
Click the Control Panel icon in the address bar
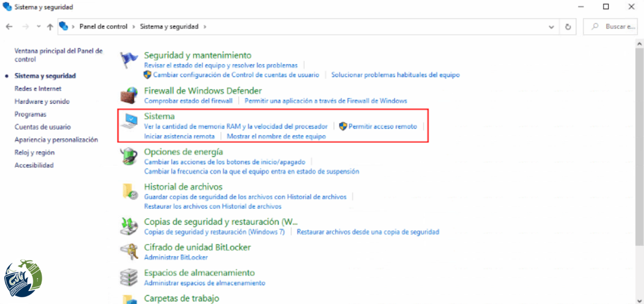click(x=64, y=26)
